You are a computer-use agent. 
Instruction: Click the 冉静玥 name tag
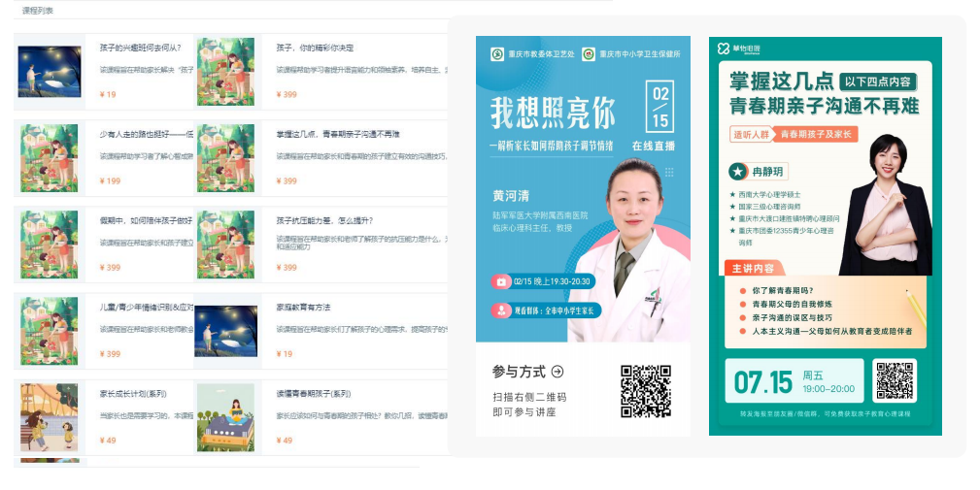coord(768,171)
